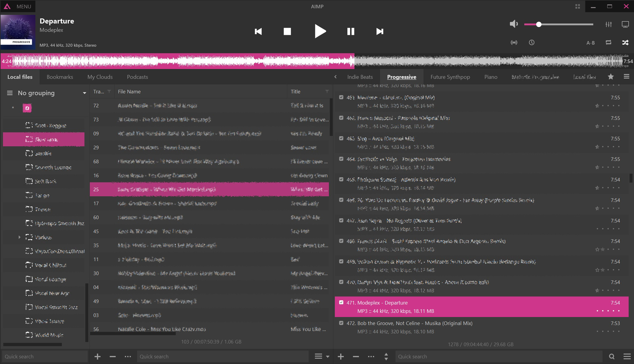The image size is (634, 364).
Task: Open the Podcasts tab
Action: (x=137, y=77)
